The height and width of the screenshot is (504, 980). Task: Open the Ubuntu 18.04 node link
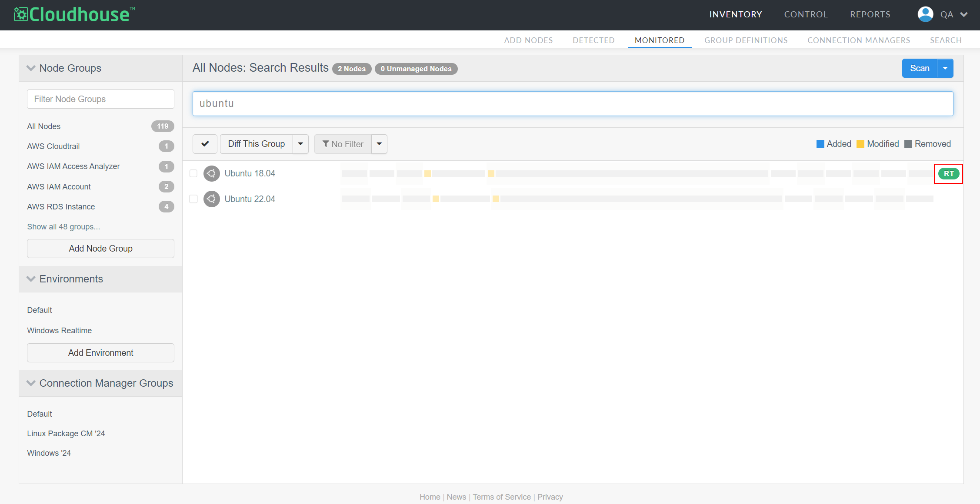250,173
